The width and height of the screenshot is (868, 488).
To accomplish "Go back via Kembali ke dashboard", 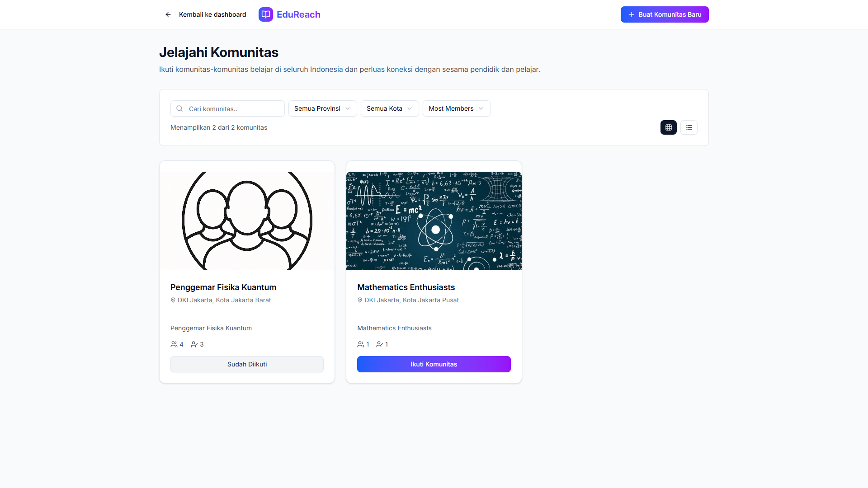I will [x=212, y=15].
